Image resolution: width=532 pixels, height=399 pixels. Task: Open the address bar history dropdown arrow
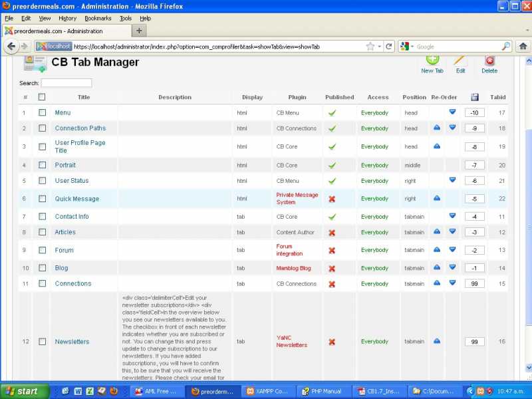pyautogui.click(x=380, y=47)
